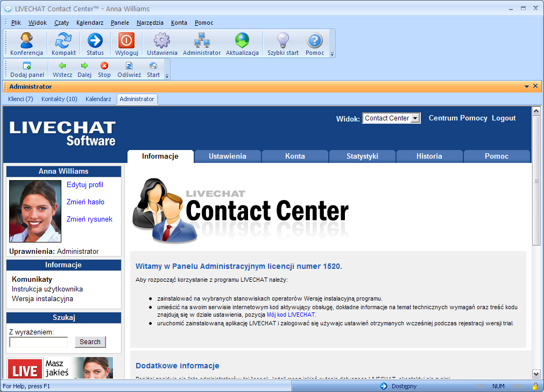The image size is (544, 392).
Task: Click the Centrum Pomocy link
Action: click(x=458, y=118)
